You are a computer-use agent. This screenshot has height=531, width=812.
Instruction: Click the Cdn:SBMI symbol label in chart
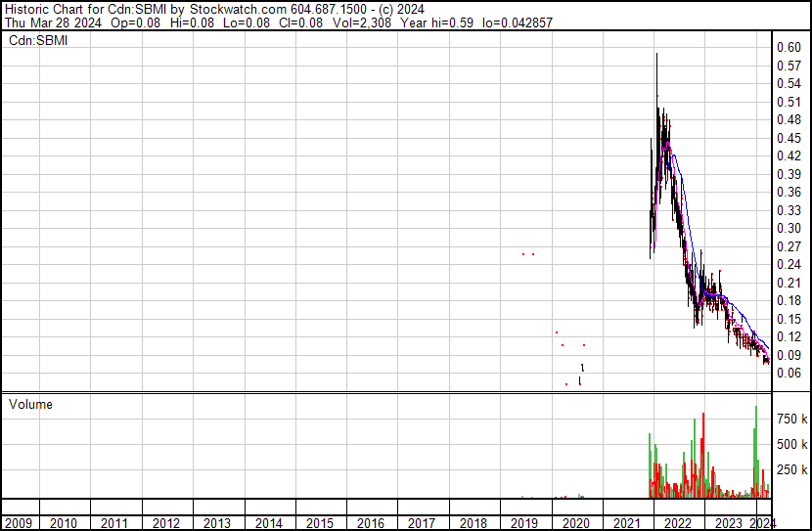pyautogui.click(x=37, y=40)
